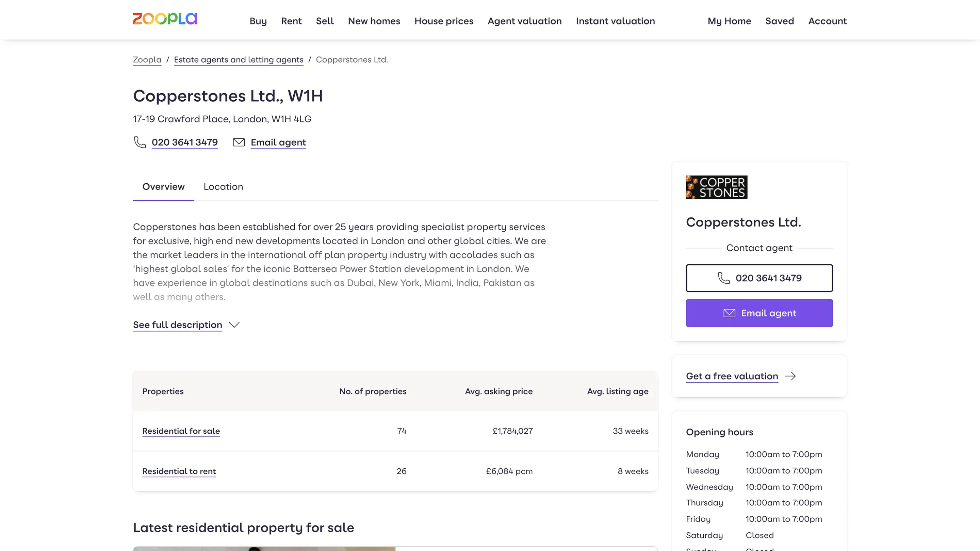
Task: Open the Saved page in the header
Action: [779, 21]
